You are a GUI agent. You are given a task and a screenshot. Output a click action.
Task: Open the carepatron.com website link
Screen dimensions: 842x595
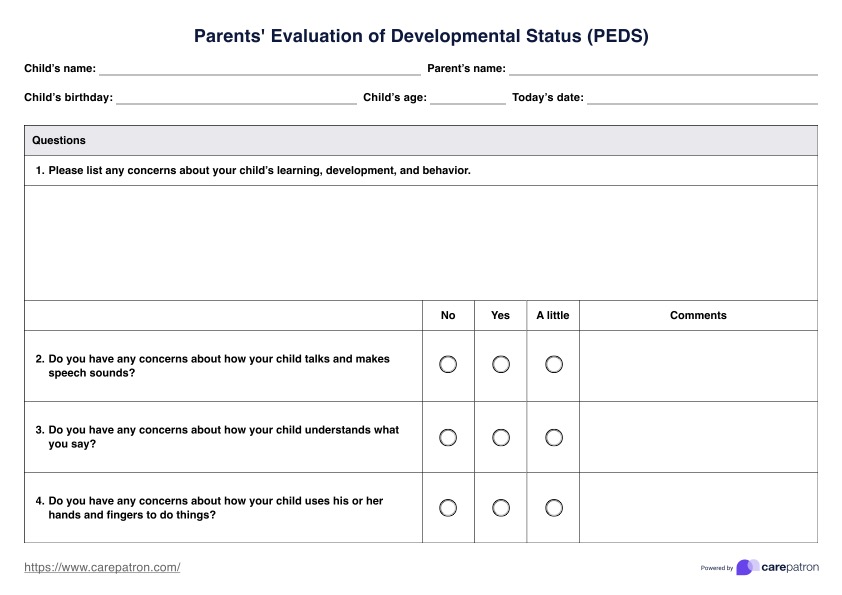[102, 567]
